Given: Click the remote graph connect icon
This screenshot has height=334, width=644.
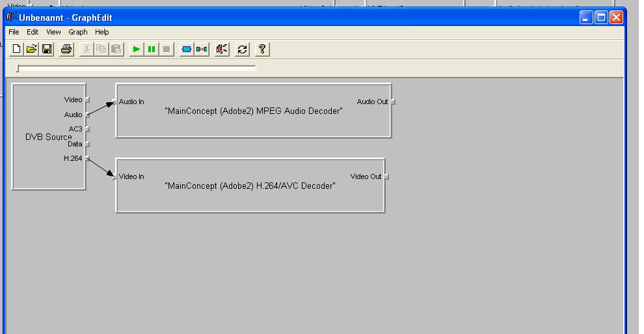Looking at the screenshot, I should tap(222, 49).
